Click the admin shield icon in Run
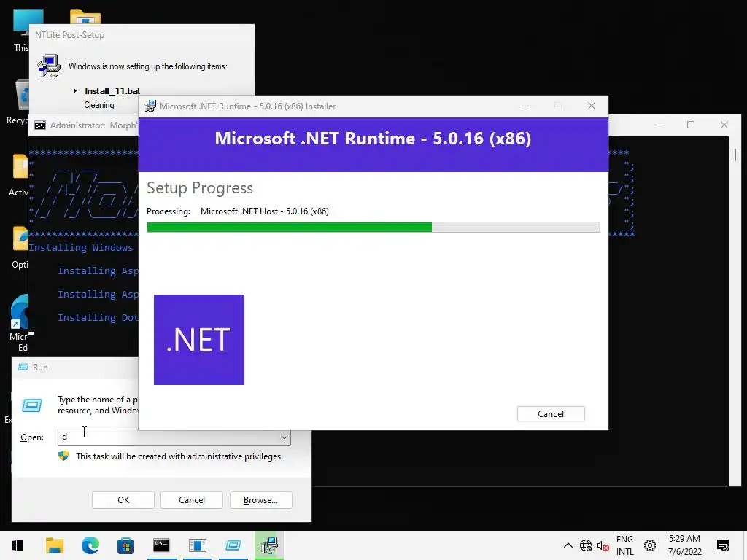This screenshot has height=560, width=747. pos(63,456)
